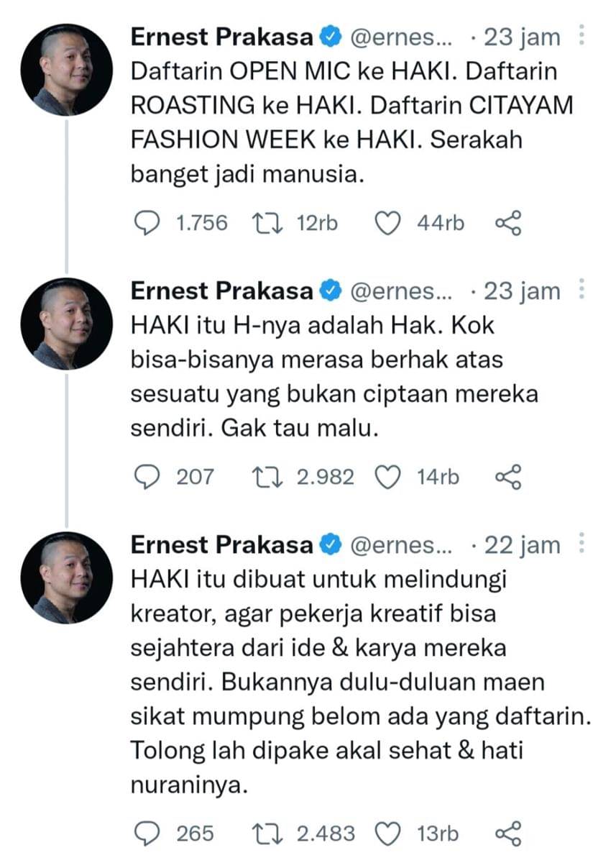The width and height of the screenshot is (616, 863).
Task: Like the tweet with 13rb likes
Action: pyautogui.click(x=389, y=833)
